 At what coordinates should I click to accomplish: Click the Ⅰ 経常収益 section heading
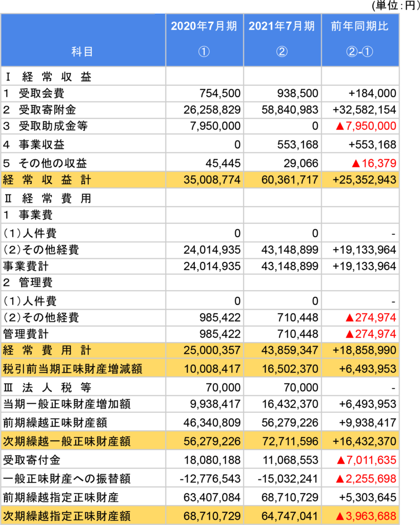point(47,77)
